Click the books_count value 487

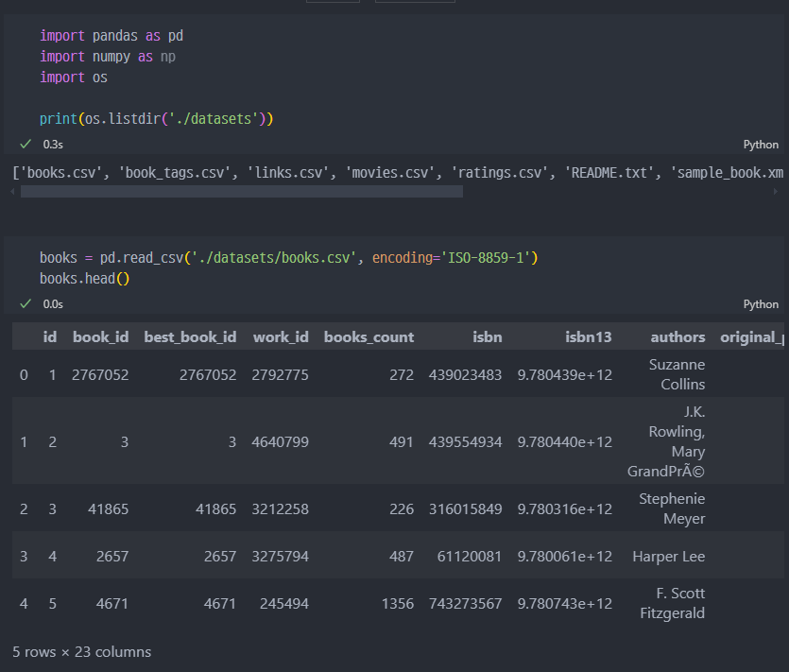coord(402,557)
